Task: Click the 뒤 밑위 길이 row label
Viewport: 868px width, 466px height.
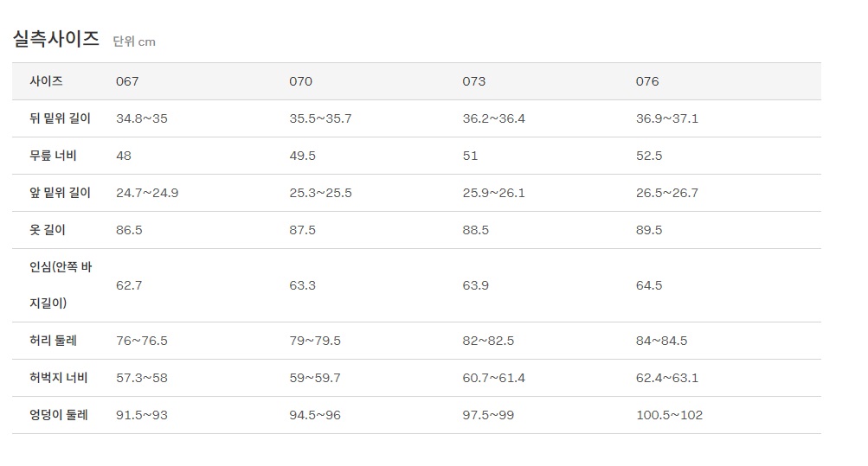Action: click(x=60, y=118)
